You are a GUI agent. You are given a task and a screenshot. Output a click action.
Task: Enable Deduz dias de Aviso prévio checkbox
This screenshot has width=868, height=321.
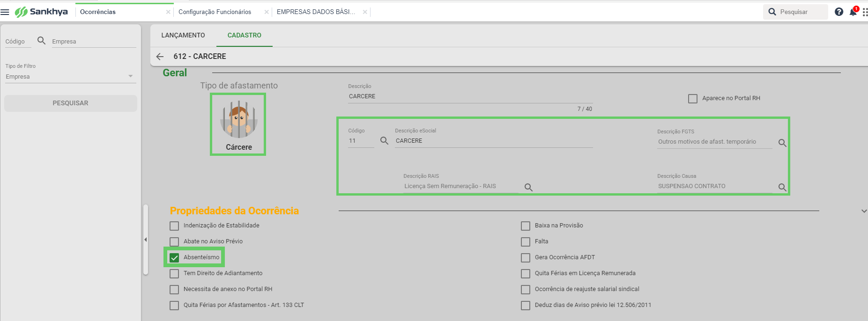[x=526, y=306]
